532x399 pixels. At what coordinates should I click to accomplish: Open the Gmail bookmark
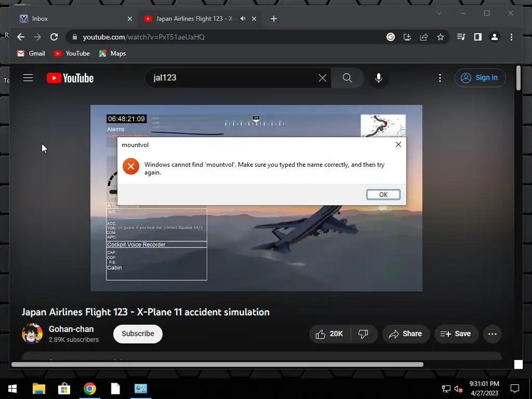pos(31,54)
